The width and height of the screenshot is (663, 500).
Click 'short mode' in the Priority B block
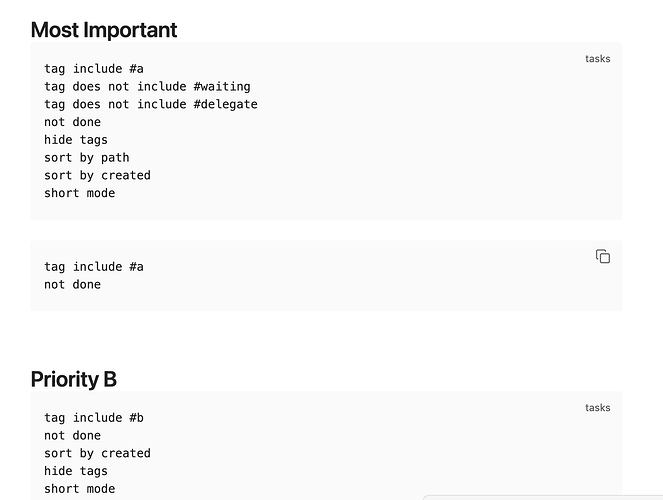point(79,489)
